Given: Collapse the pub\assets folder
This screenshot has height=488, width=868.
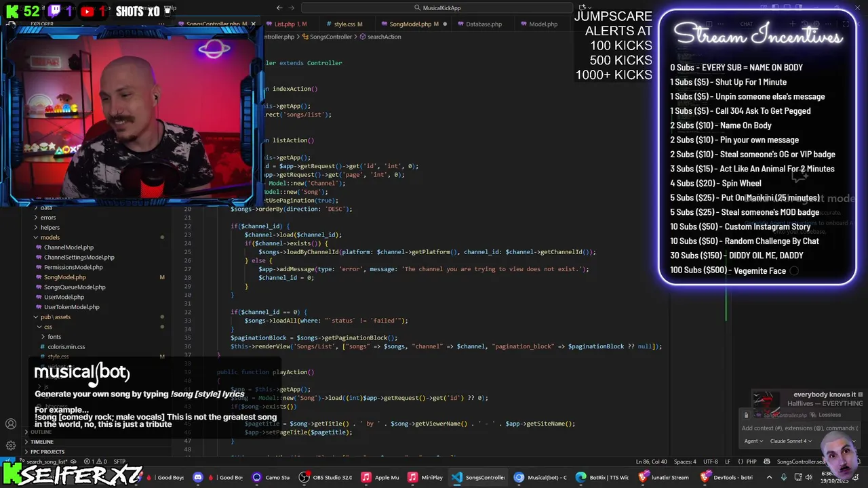Looking at the screenshot, I should 55,317.
